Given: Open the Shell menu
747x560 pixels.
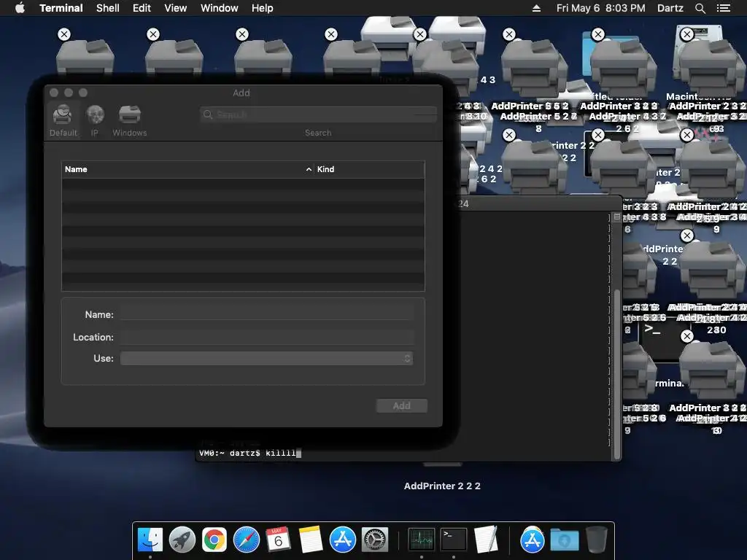Looking at the screenshot, I should click(x=108, y=8).
